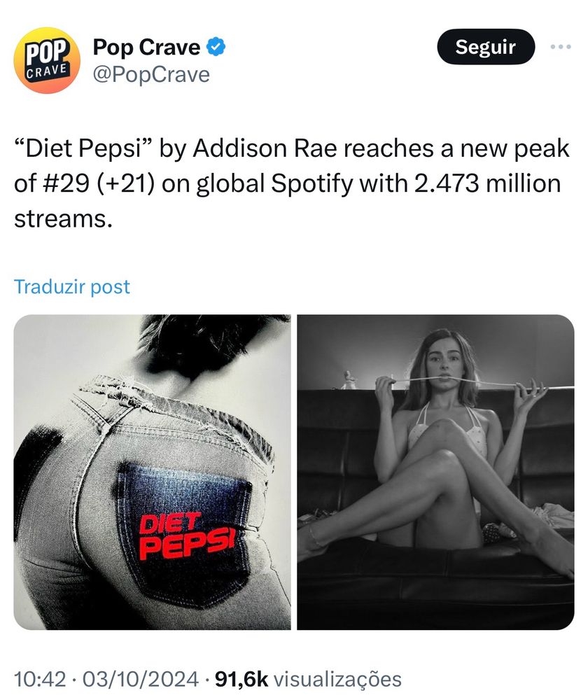Follow the account with the Seguir button
Screen dimensions: 588x700
pyautogui.click(x=486, y=46)
